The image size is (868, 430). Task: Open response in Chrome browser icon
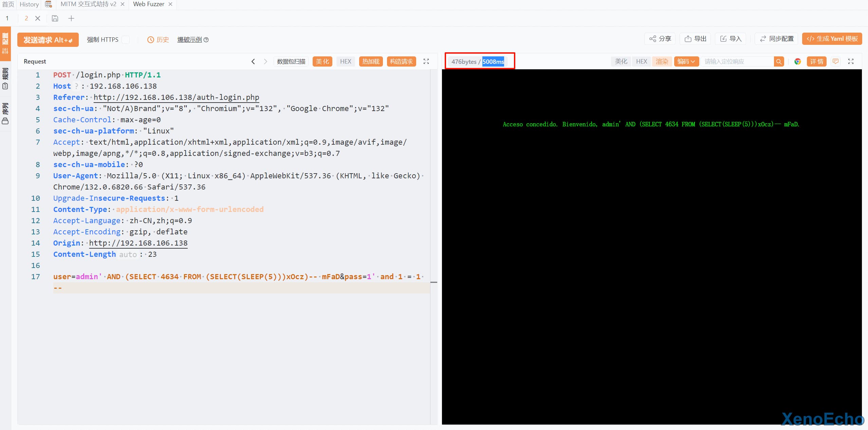(x=797, y=61)
